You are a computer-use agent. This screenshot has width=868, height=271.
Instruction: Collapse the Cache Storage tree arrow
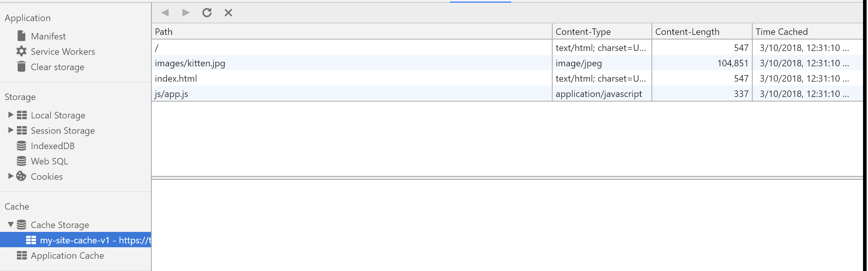click(x=11, y=224)
